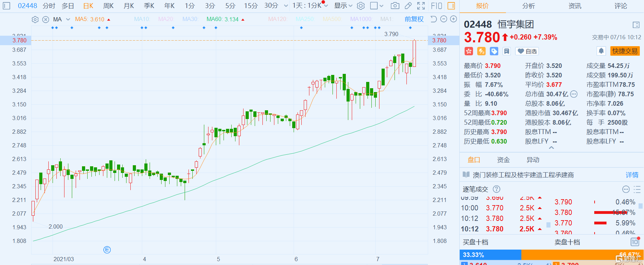Toggle the MA60 line visibility
Image resolution: width=644 pixels, height=265 pixels.
[x=222, y=19]
